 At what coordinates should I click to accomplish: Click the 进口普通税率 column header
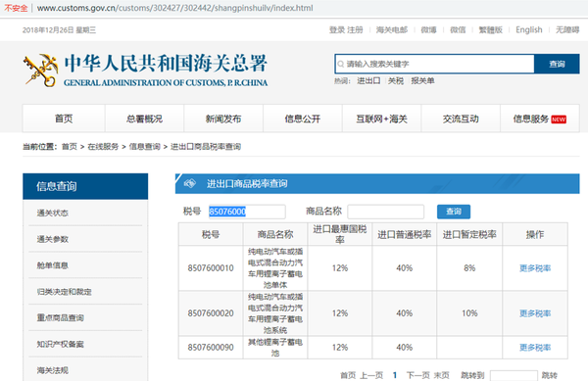pyautogui.click(x=404, y=234)
